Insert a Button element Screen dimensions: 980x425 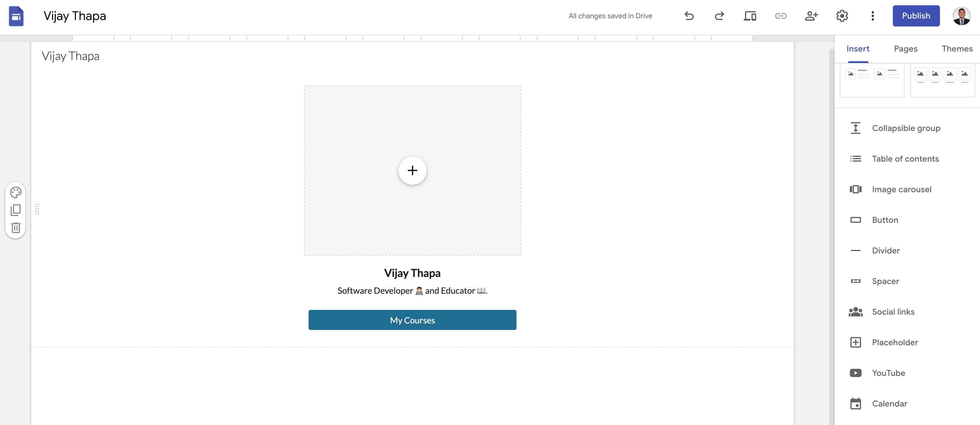[x=907, y=220]
